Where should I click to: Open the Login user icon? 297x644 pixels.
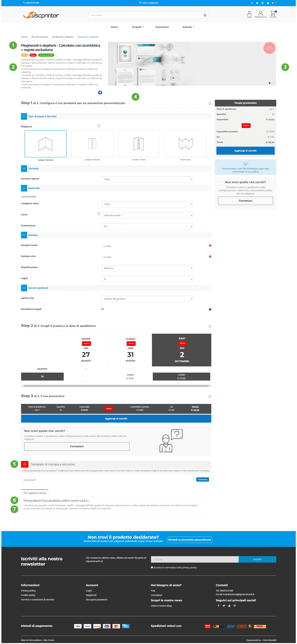249,13
